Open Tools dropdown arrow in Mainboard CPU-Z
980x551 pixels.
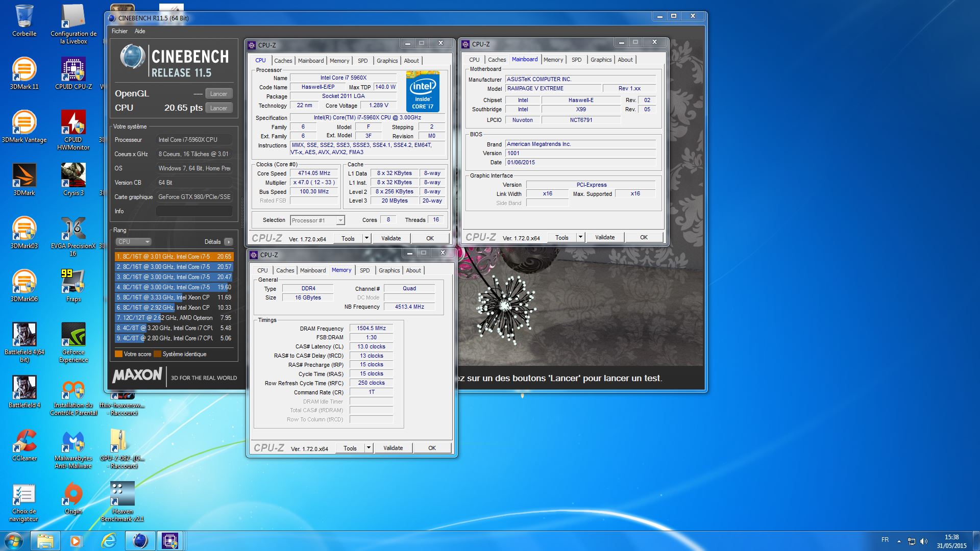coord(580,237)
